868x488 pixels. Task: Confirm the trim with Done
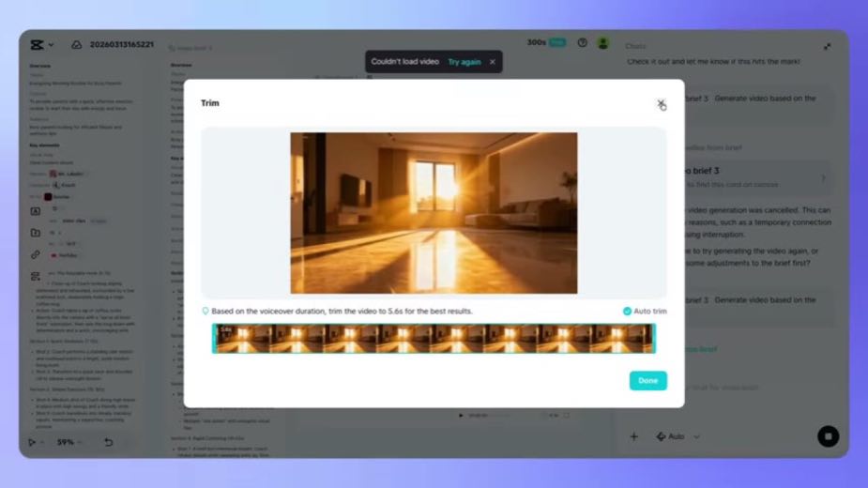pos(647,380)
